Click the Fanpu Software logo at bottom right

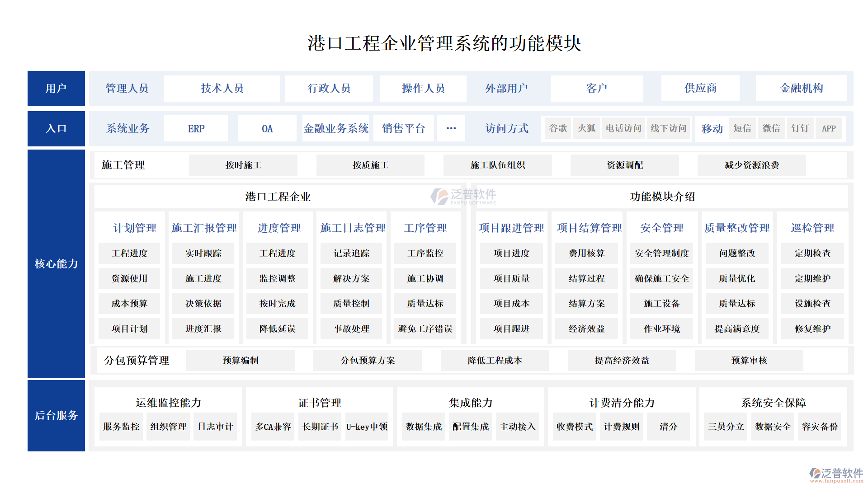tap(836, 474)
